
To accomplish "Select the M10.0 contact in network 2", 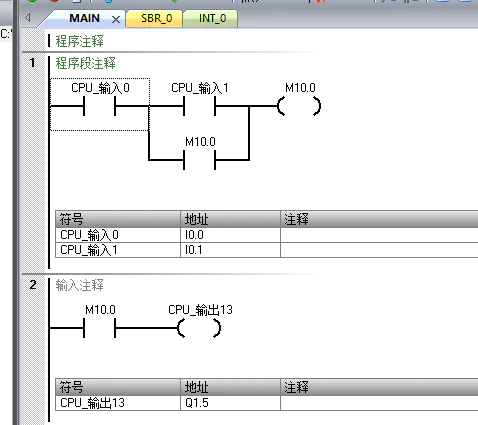I will pos(99,328).
